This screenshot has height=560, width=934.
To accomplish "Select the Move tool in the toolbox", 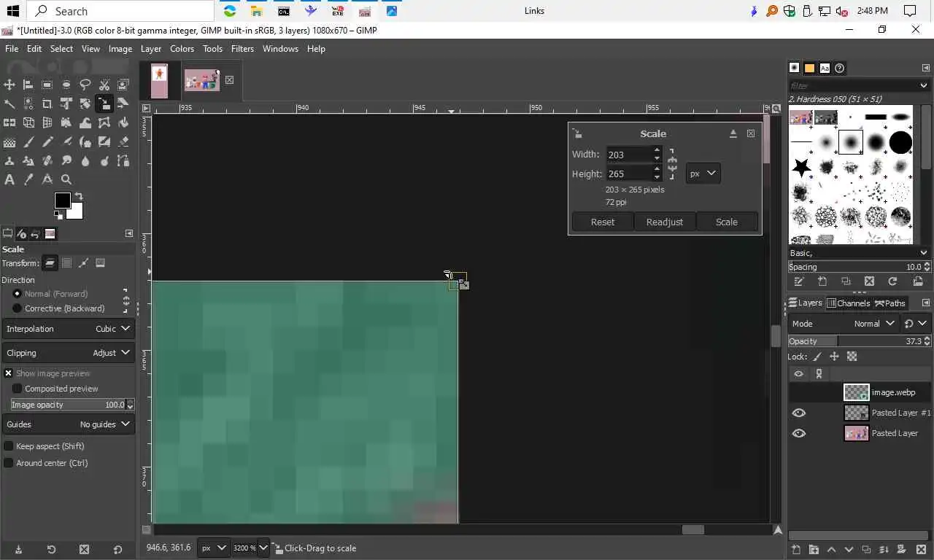I will tap(9, 85).
